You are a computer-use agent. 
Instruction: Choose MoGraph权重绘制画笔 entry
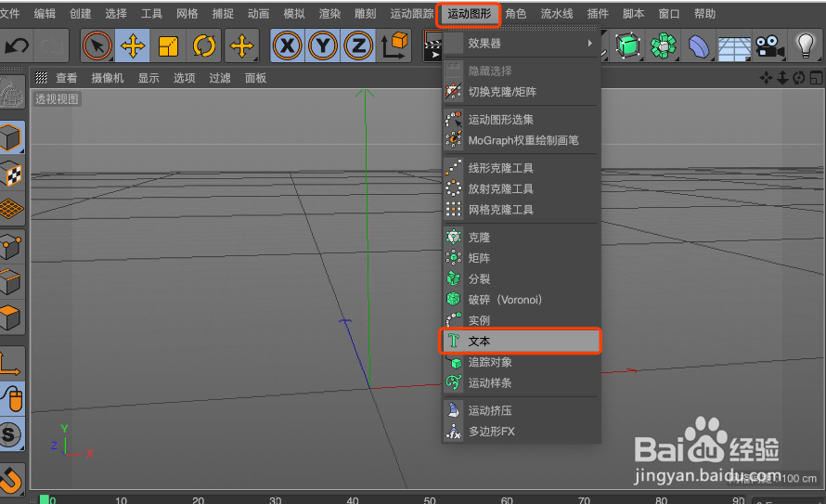(521, 140)
